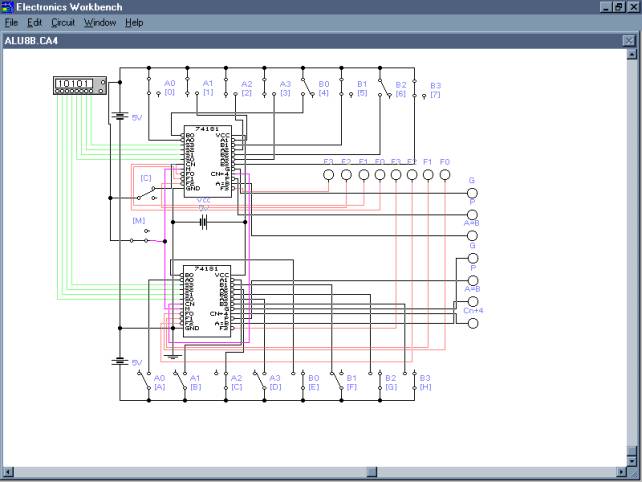
Task: Click the upper 74181 ALU chip
Action: pyautogui.click(x=206, y=161)
